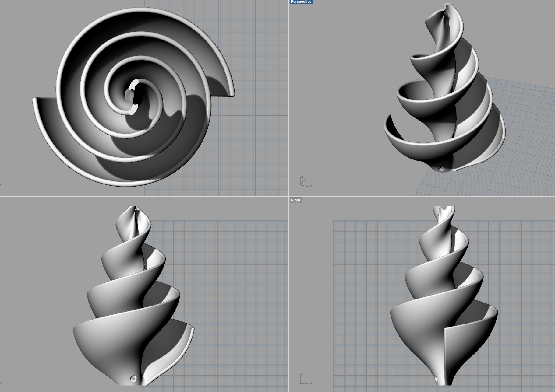The image size is (555, 392).
Task: Open the Perspective viewport title menu
Action: click(x=301, y=2)
